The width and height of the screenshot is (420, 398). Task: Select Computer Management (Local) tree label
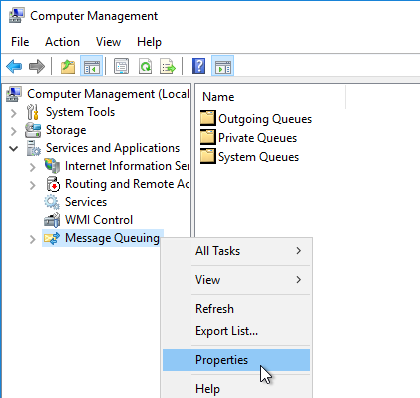click(x=108, y=94)
